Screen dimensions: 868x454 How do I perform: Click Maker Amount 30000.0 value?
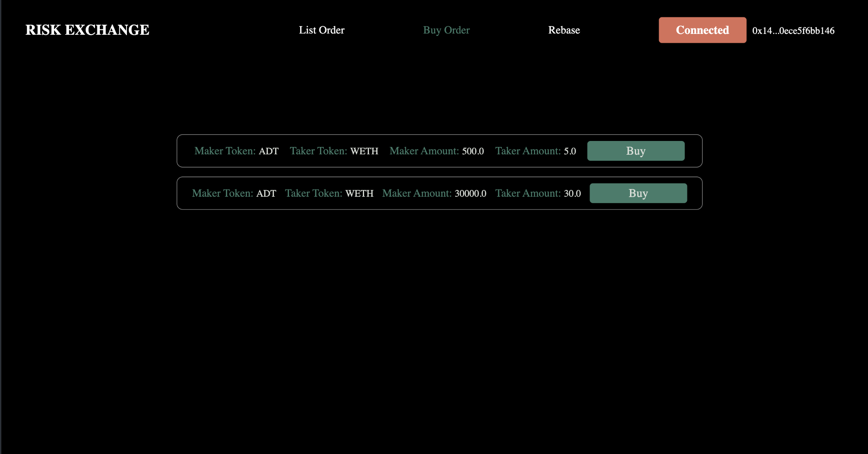(470, 193)
